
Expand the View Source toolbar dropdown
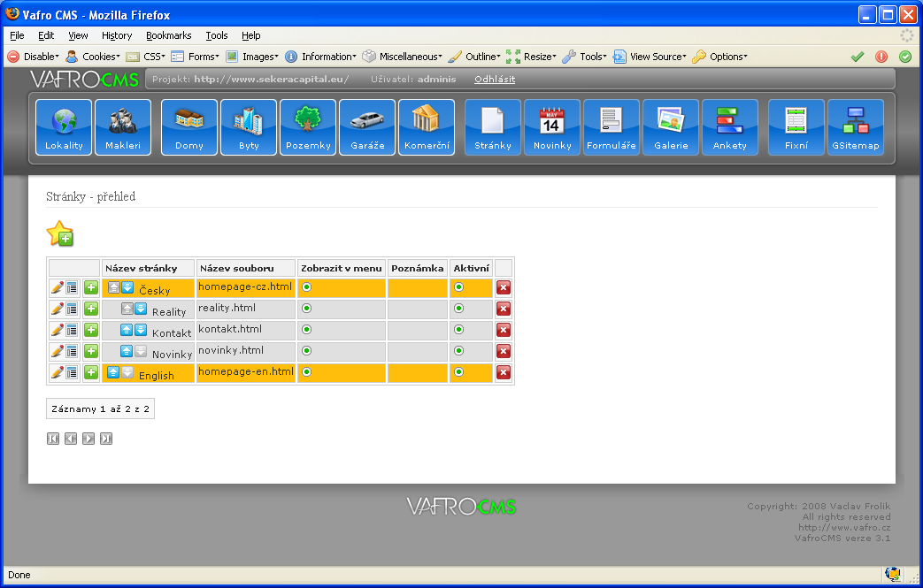coord(650,57)
